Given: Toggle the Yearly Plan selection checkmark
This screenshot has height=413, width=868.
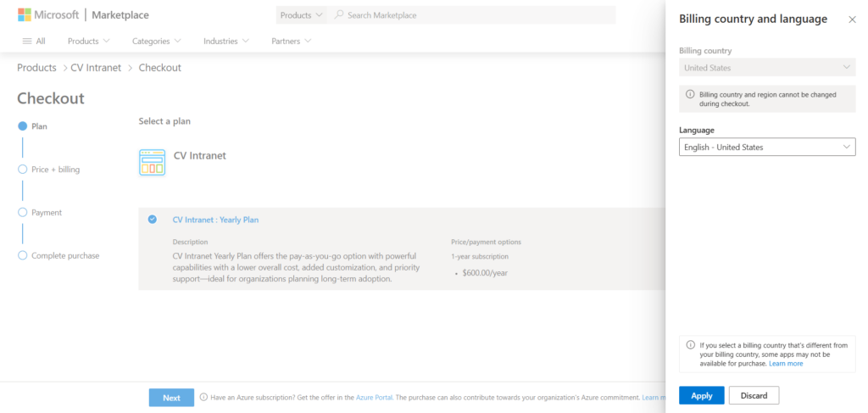Looking at the screenshot, I should [x=153, y=220].
